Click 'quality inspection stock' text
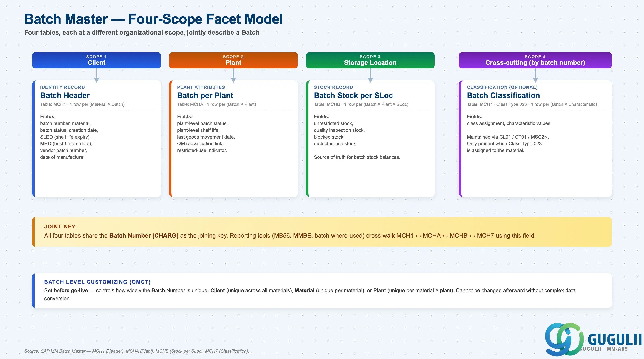 pos(339,130)
